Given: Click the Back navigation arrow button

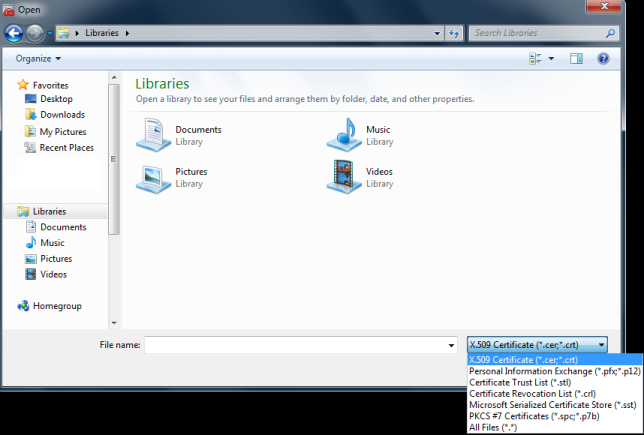Looking at the screenshot, I should tap(14, 33).
